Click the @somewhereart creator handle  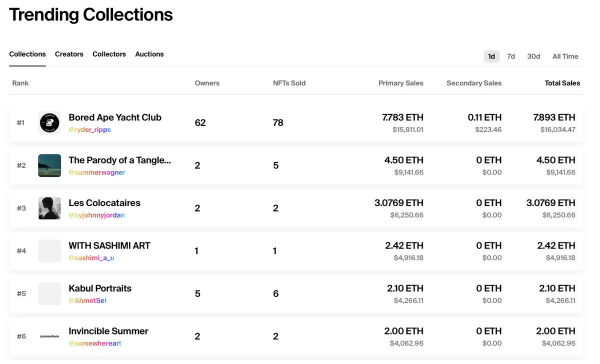(95, 343)
